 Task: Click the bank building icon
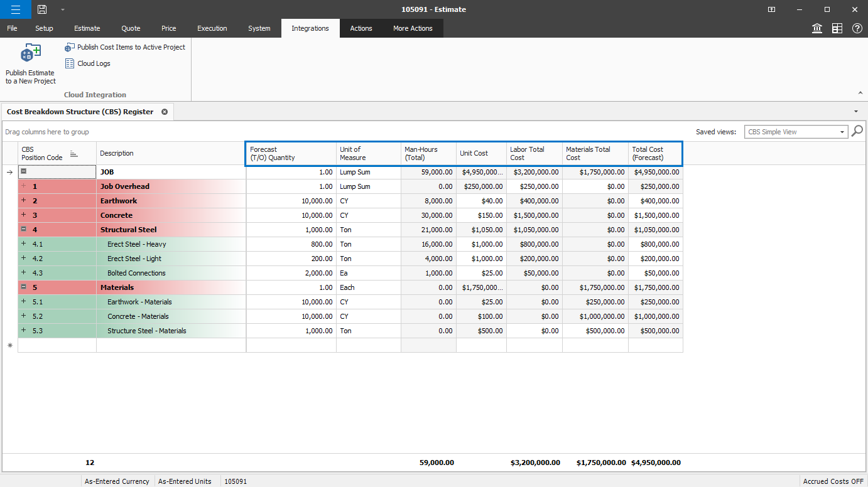(817, 28)
